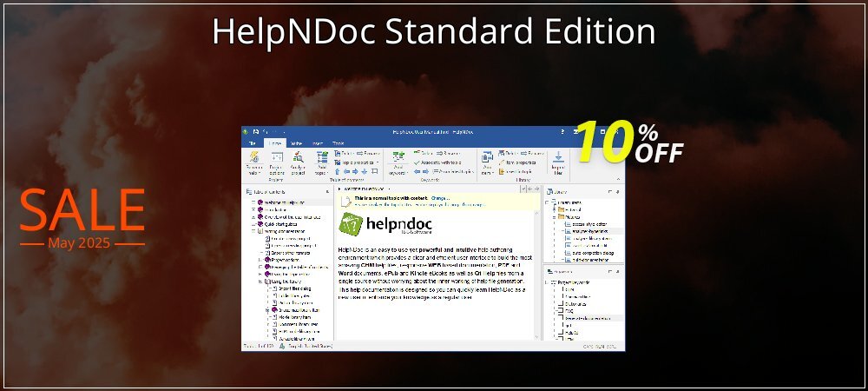868x391 pixels.
Task: Click Delete in the Keywords group
Action: (423, 154)
